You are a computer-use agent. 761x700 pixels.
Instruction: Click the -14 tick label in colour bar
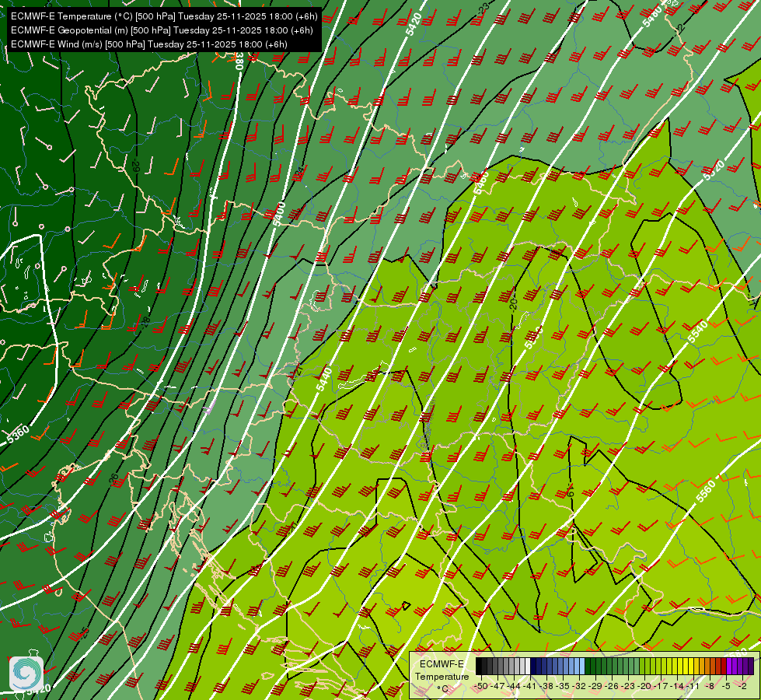click(x=678, y=686)
